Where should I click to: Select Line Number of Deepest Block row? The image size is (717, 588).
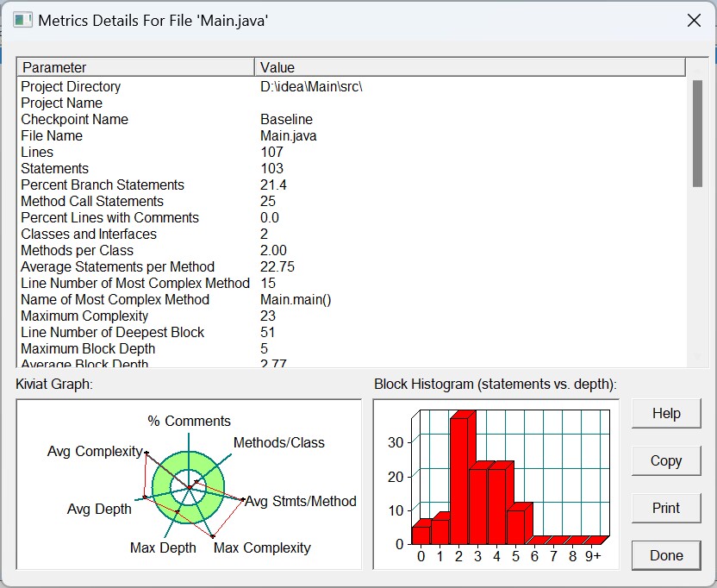point(352,333)
